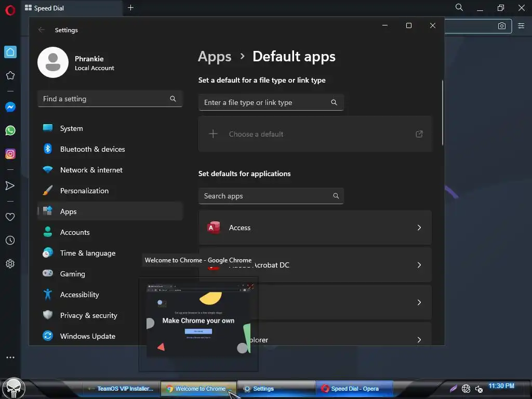
Task: Open Network & internet settings
Action: (x=110, y=170)
